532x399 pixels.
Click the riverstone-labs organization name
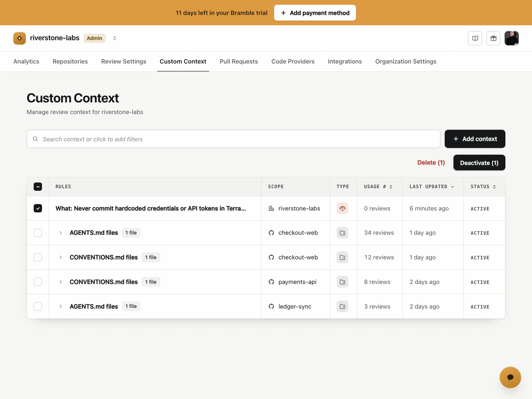pyautogui.click(x=55, y=38)
